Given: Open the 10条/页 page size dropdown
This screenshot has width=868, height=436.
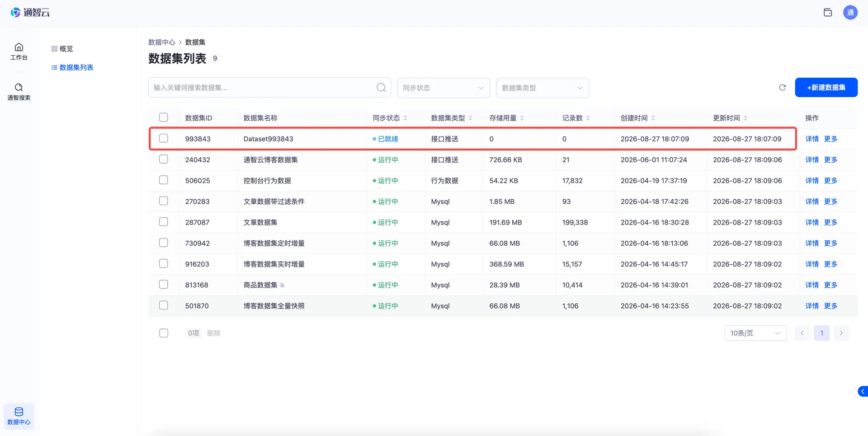Looking at the screenshot, I should 755,333.
